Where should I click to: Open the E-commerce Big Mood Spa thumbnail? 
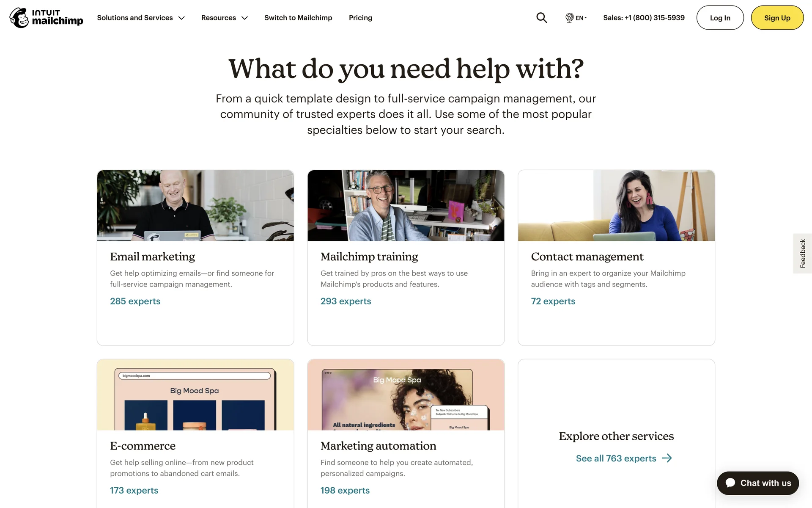point(195,395)
